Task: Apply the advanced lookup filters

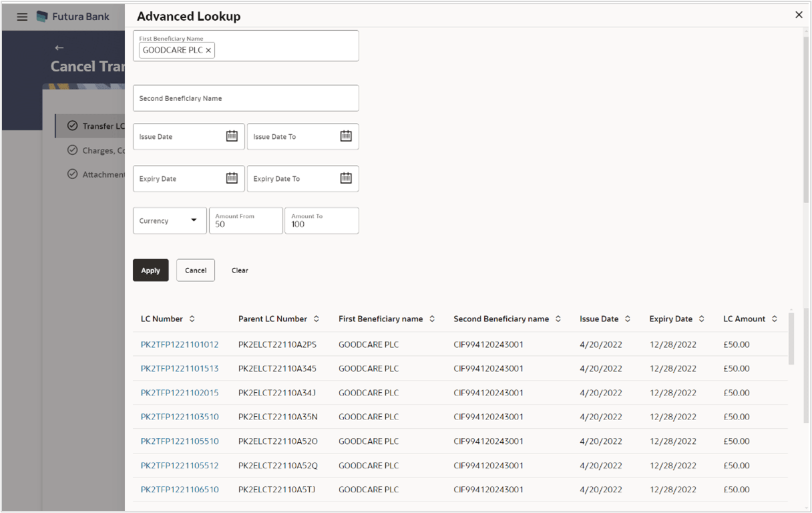Action: [150, 270]
